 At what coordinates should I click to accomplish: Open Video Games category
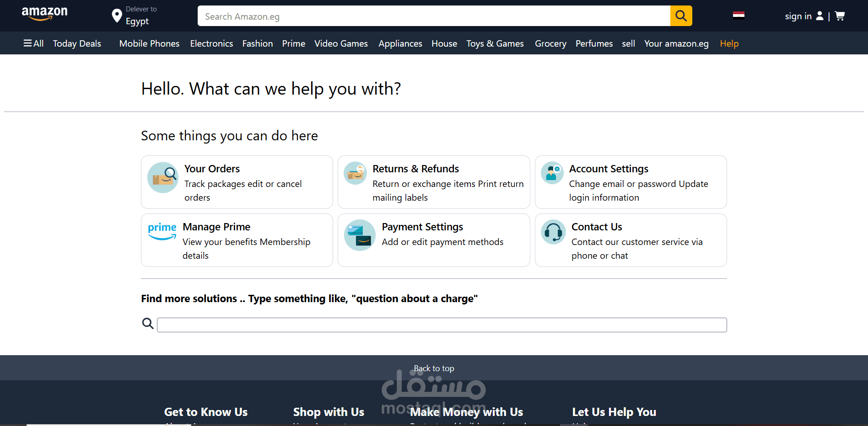pyautogui.click(x=341, y=43)
